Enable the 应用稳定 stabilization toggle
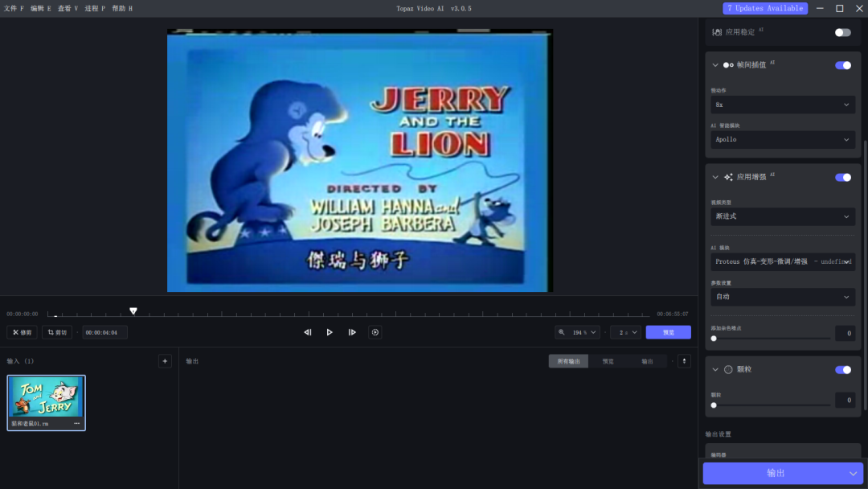Screen dimensions: 868x489 pyautogui.click(x=842, y=32)
